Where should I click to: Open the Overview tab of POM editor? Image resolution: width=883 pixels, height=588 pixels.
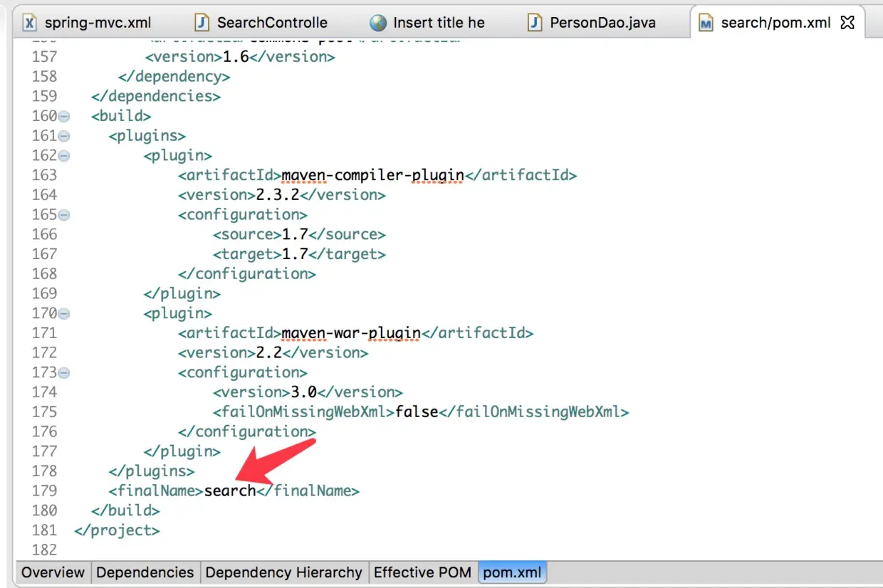[53, 572]
